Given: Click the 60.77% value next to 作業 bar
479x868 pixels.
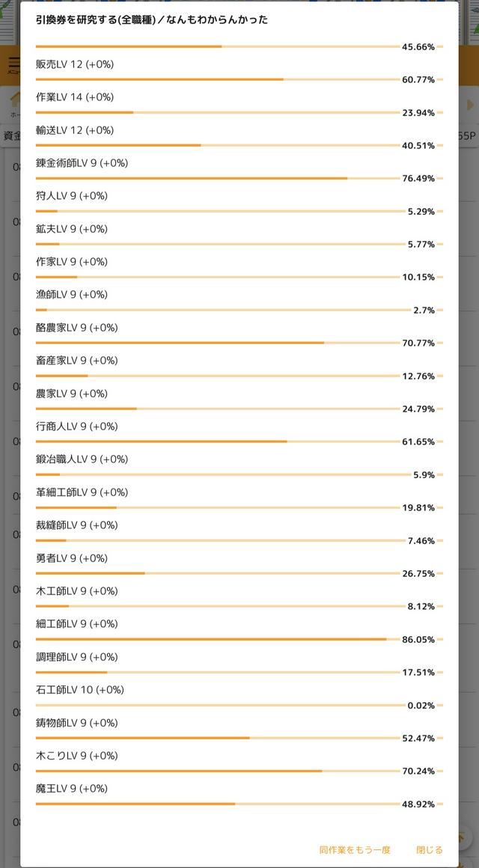Looking at the screenshot, I should (x=418, y=80).
